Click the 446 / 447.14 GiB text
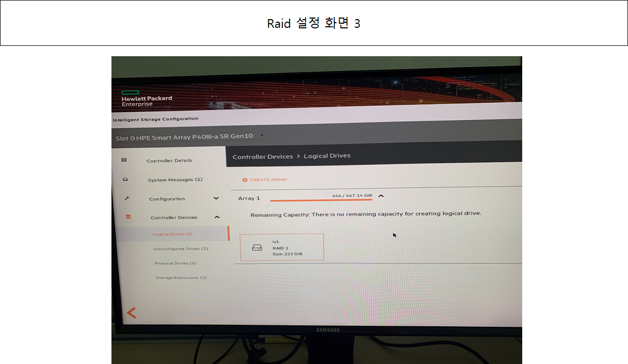 352,195
